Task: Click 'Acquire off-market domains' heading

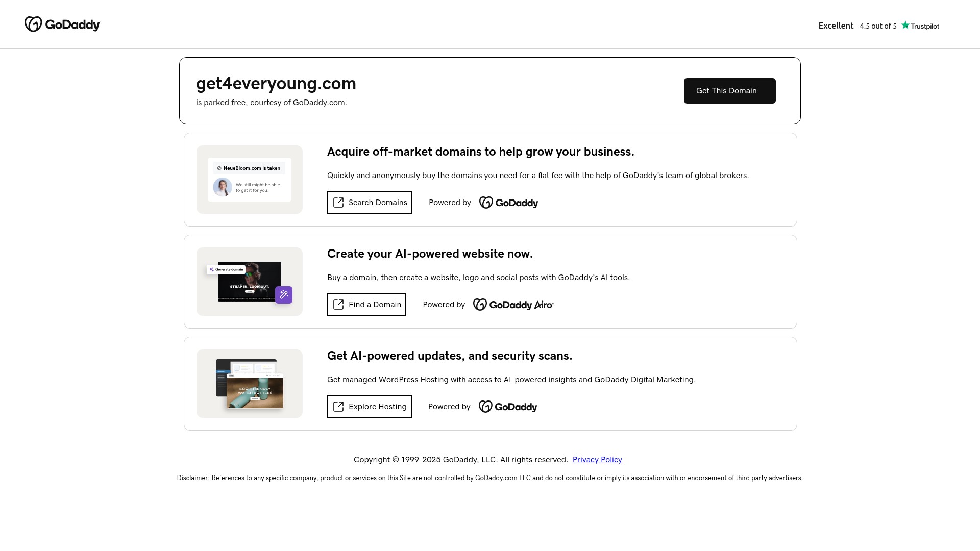Action: tap(481, 152)
